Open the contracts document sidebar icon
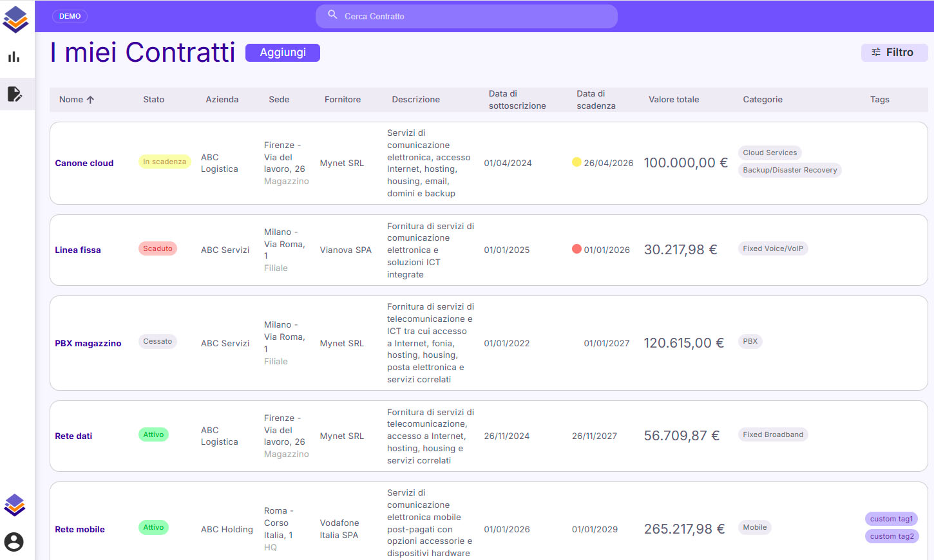This screenshot has height=560, width=934. (14, 94)
